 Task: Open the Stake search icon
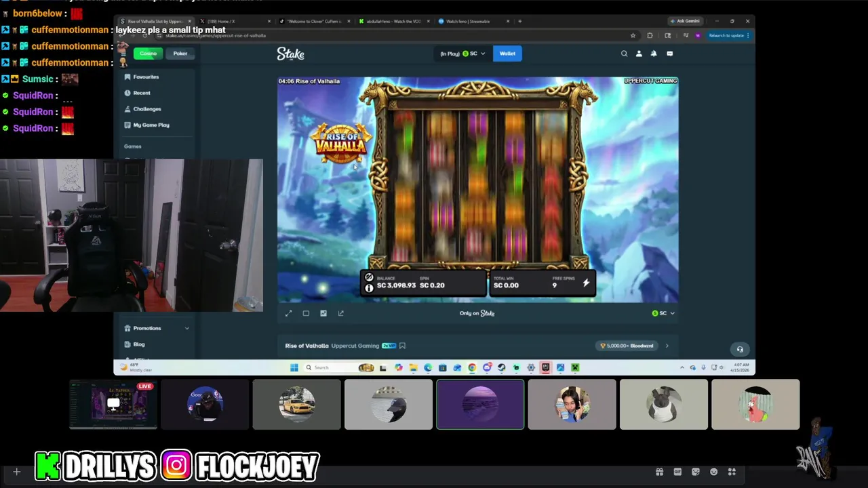[x=624, y=54]
